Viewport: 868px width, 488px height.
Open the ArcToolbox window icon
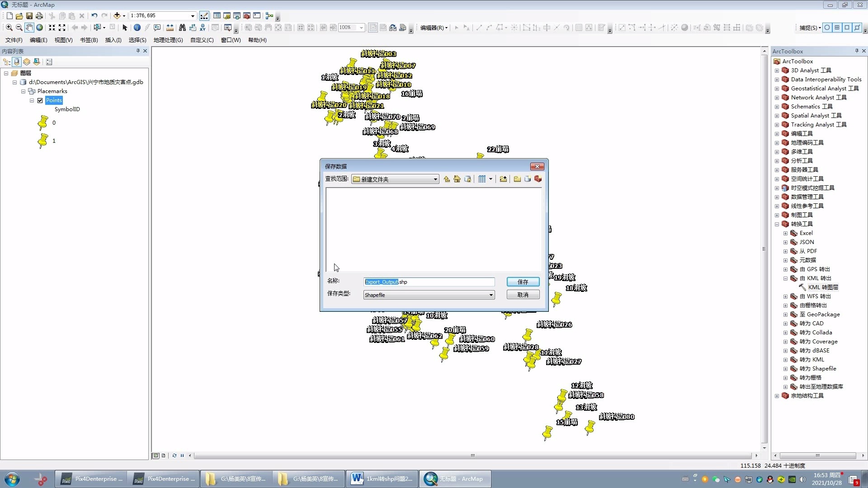point(247,16)
